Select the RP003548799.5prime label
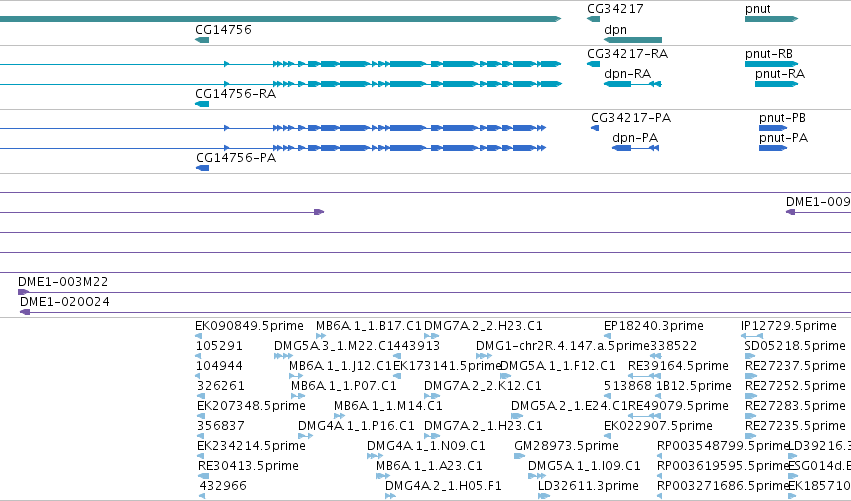 pos(722,446)
